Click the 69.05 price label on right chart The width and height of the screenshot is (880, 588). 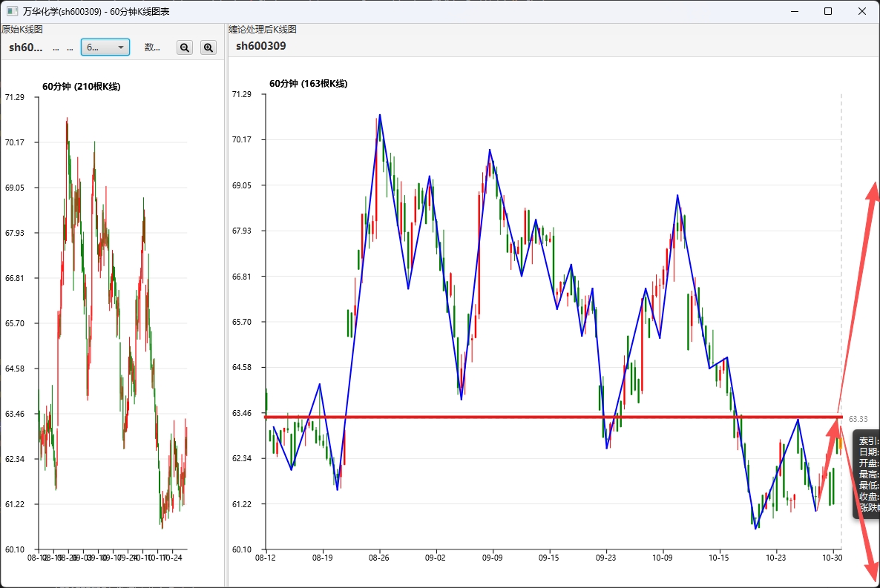click(x=242, y=185)
